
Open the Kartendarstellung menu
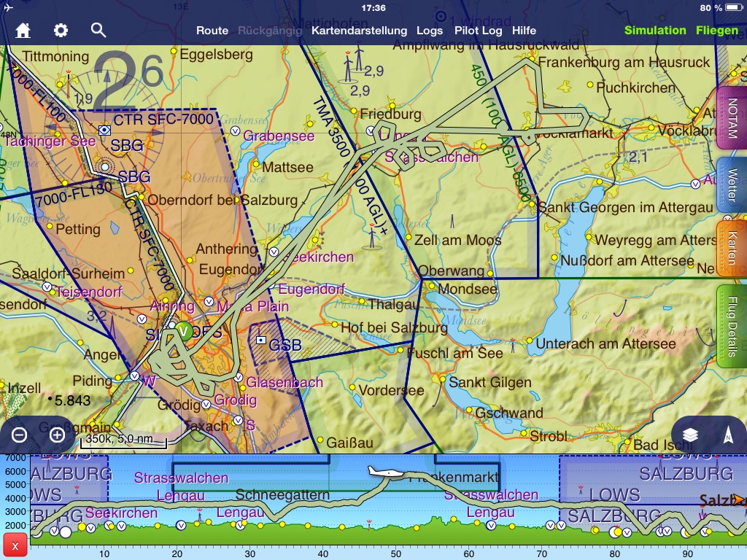click(359, 31)
